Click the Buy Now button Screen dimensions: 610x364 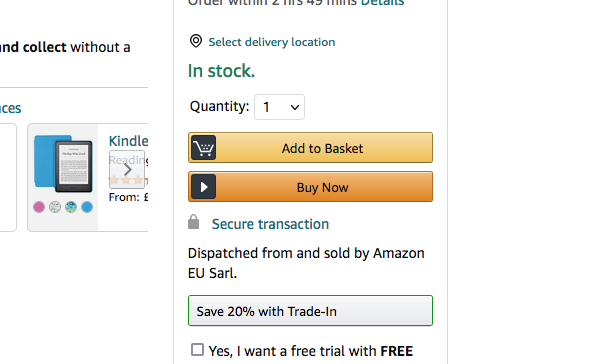click(310, 187)
